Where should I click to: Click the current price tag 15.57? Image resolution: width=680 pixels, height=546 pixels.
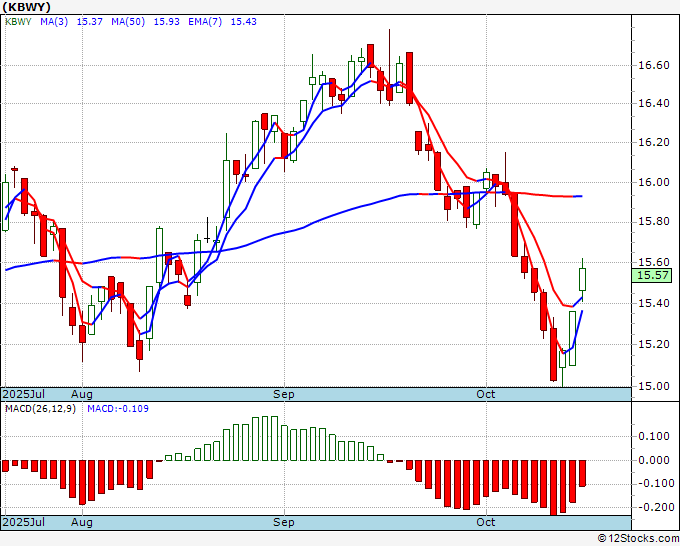[x=652, y=275]
